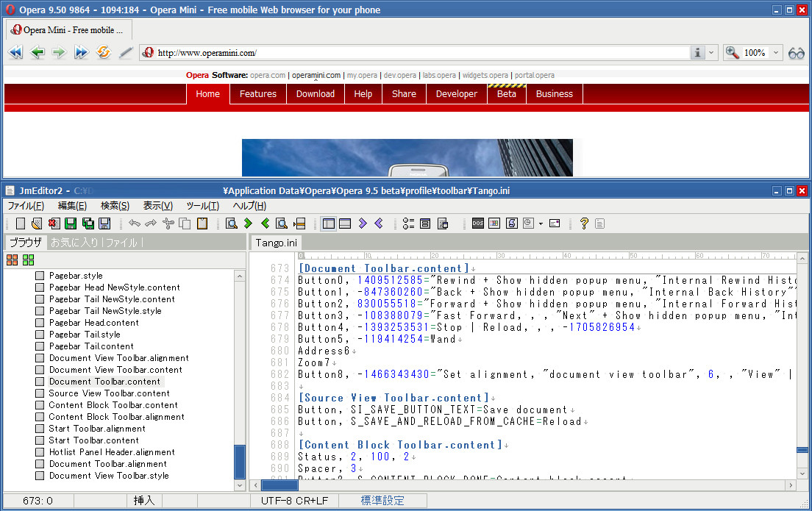Click the horizontal split view icon
This screenshot has height=511, width=812.
(345, 223)
